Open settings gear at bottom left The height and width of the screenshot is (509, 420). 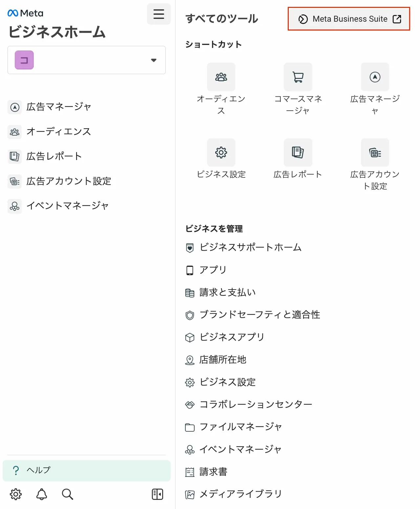(x=16, y=494)
